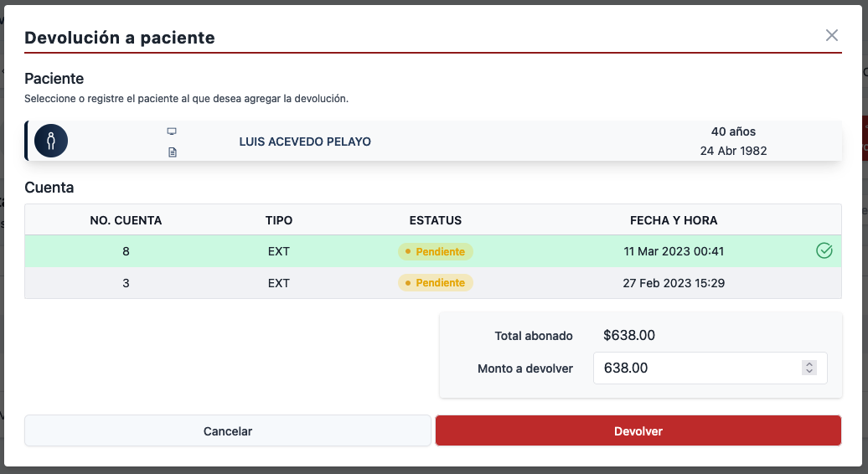Focus the Monto a devolver amount field
868x474 pixels.
click(695, 368)
